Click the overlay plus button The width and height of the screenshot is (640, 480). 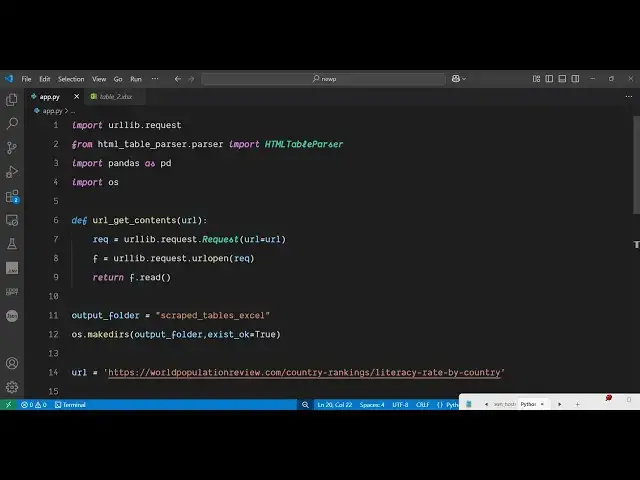pyautogui.click(x=577, y=404)
